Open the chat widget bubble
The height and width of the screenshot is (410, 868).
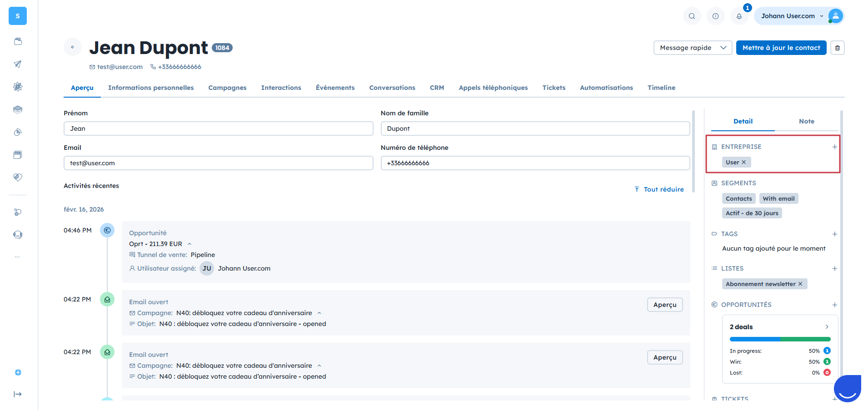point(848,388)
